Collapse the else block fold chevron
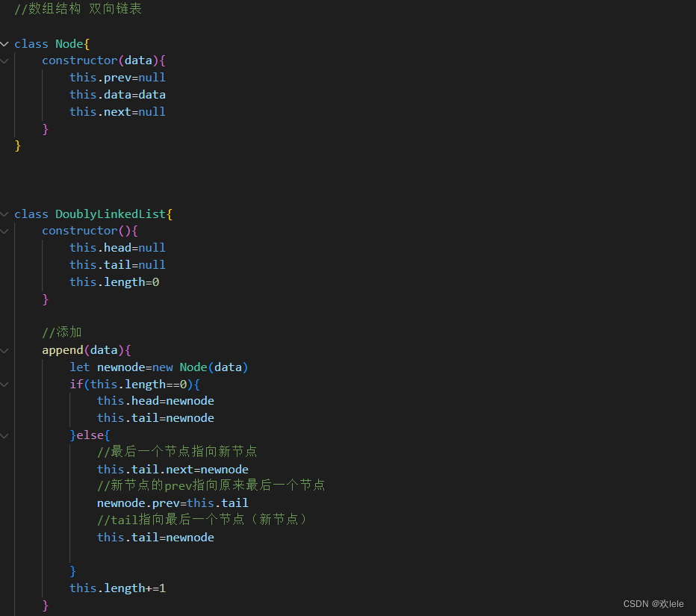Viewport: 696px width, 616px height. 4,436
